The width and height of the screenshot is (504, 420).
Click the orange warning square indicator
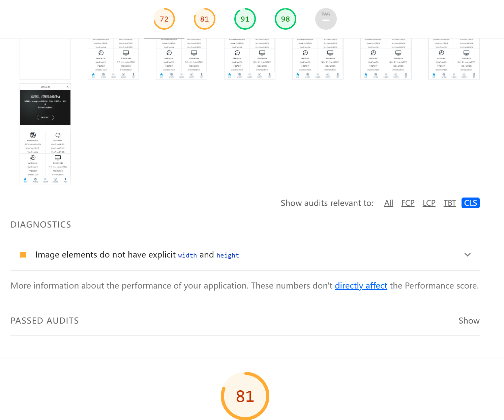point(23,254)
